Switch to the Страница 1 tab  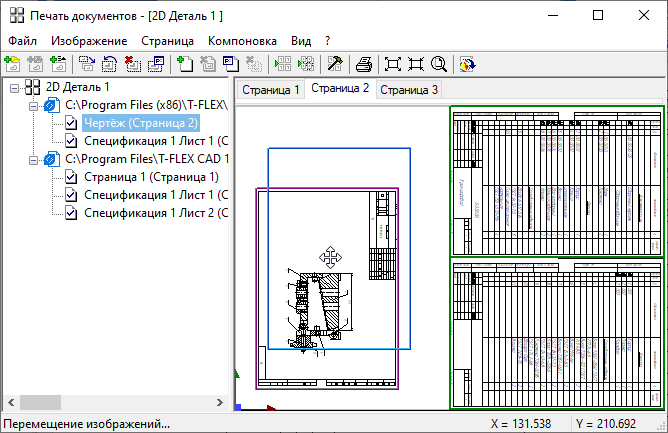(x=270, y=90)
